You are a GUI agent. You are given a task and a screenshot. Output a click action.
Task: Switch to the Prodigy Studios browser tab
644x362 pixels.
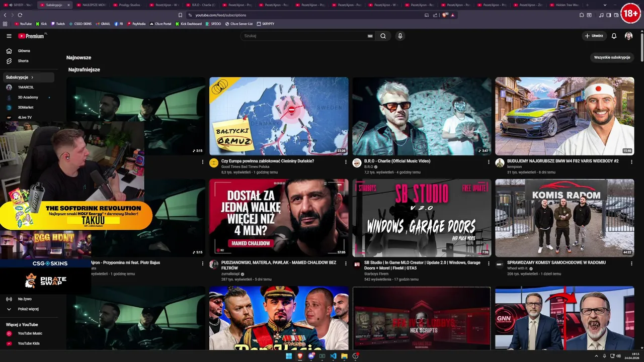[x=127, y=5]
